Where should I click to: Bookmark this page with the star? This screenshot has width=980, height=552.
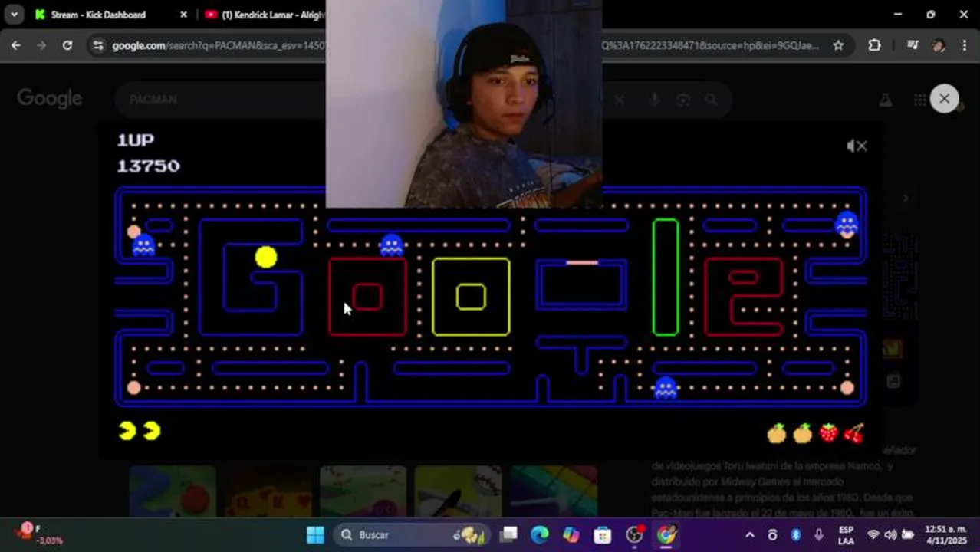point(838,45)
